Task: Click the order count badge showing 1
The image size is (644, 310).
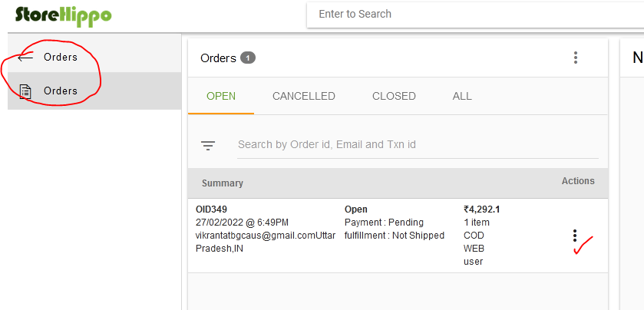Action: (248, 58)
